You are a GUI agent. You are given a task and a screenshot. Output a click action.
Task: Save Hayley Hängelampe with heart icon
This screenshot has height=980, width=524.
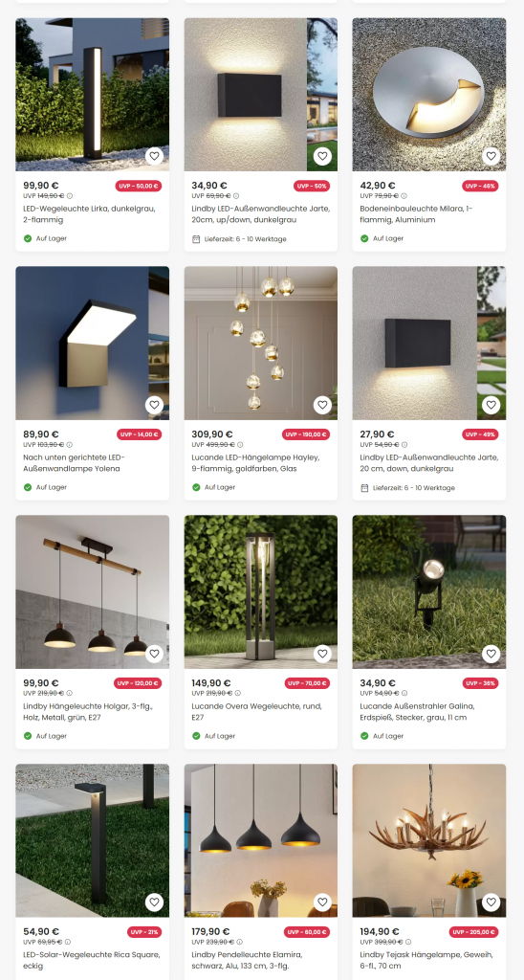click(x=322, y=405)
